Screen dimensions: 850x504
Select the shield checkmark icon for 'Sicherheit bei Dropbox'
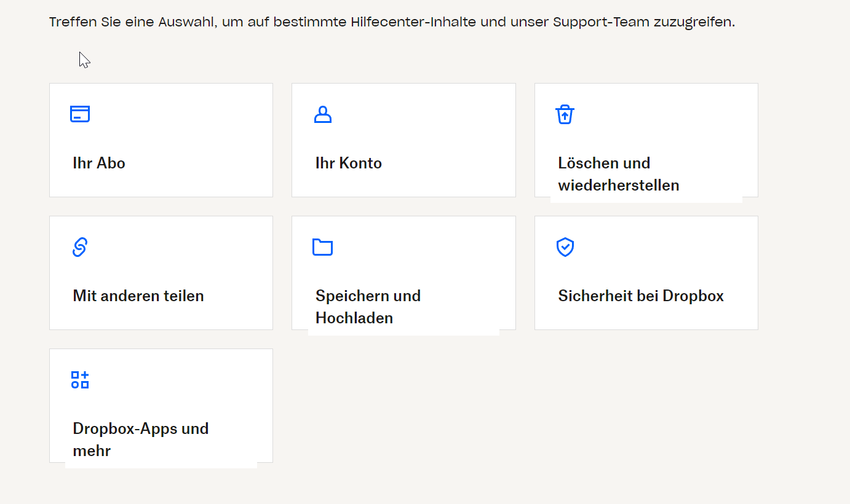(x=565, y=246)
